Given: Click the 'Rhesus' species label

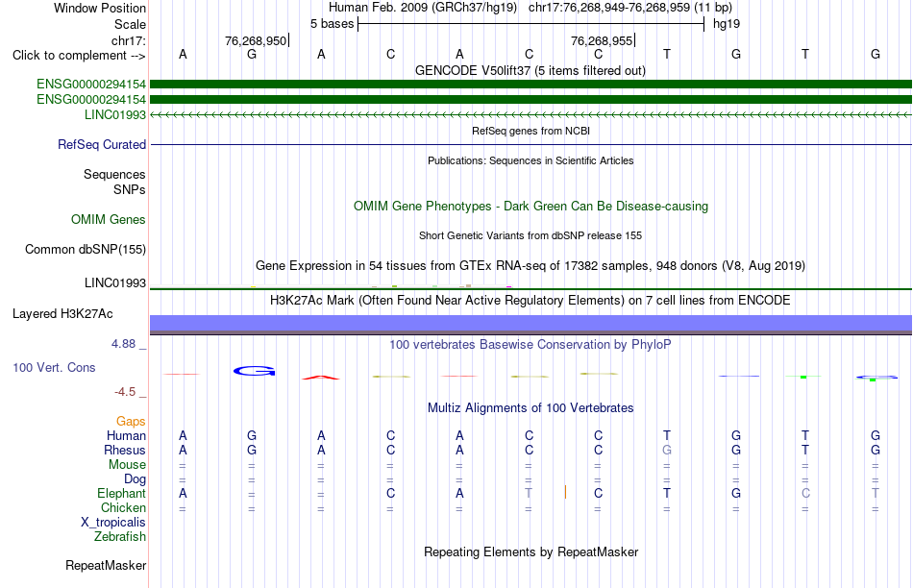Looking at the screenshot, I should point(125,450).
